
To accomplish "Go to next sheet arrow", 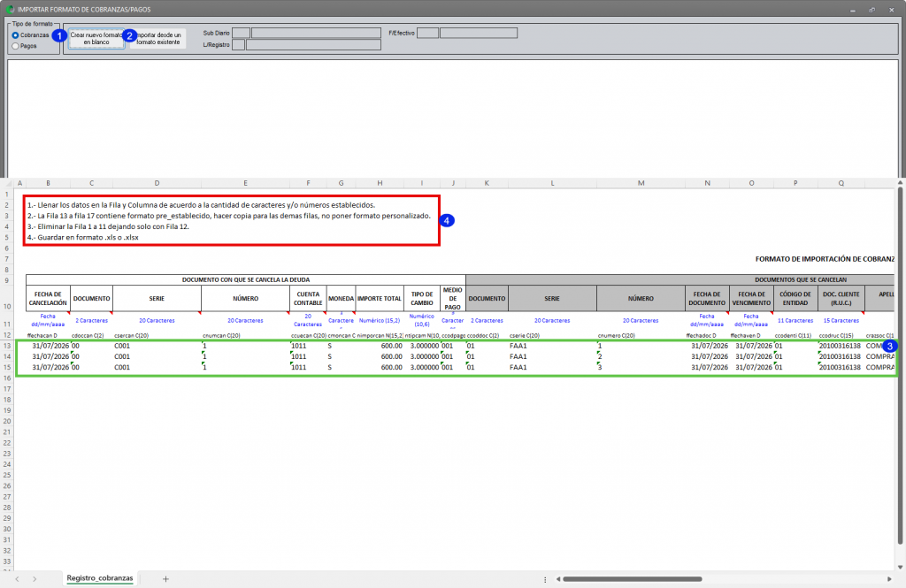I will (35, 579).
